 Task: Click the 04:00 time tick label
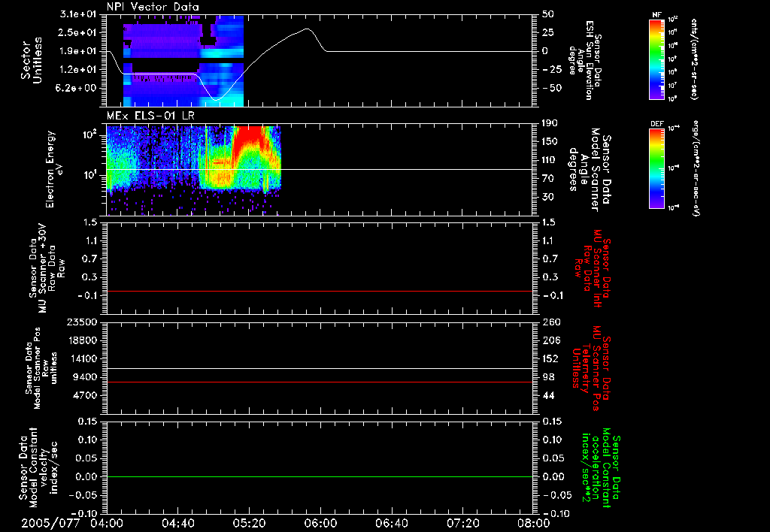click(107, 523)
